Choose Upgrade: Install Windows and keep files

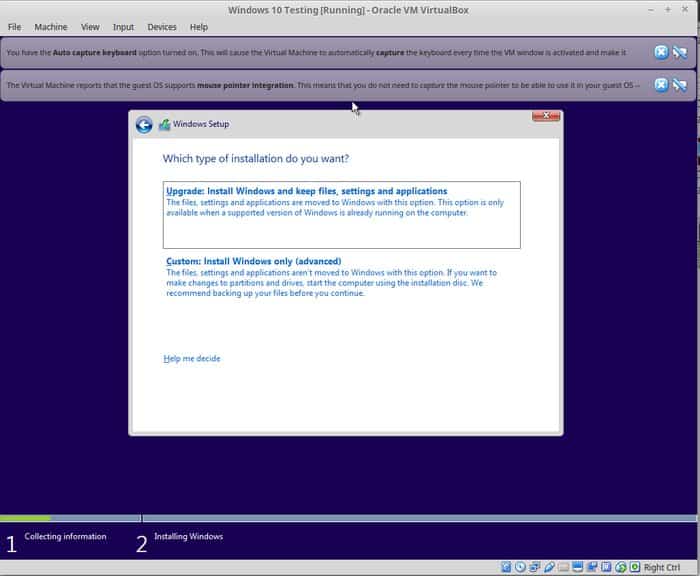coord(342,215)
